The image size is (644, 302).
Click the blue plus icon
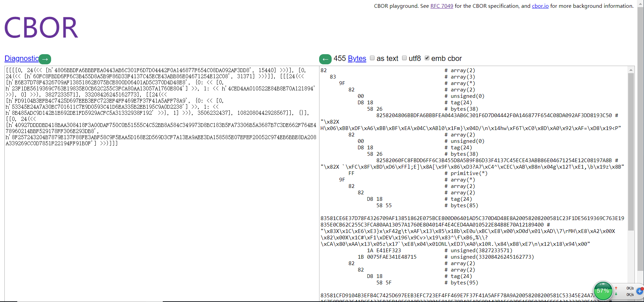[x=640, y=291]
